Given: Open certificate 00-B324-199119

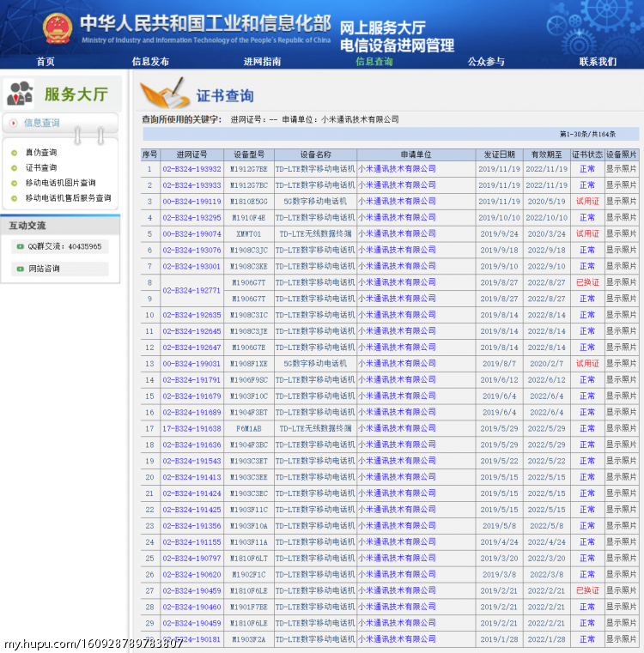Looking at the screenshot, I should click(191, 202).
